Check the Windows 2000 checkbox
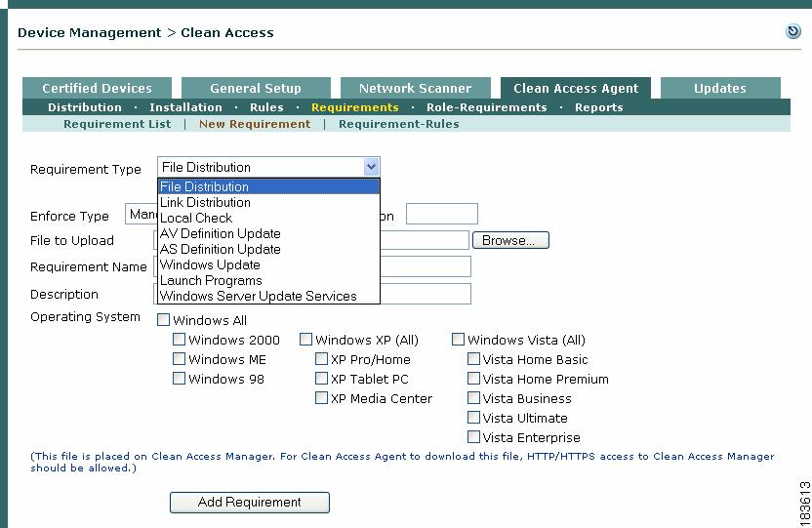812x528 pixels. [x=179, y=339]
